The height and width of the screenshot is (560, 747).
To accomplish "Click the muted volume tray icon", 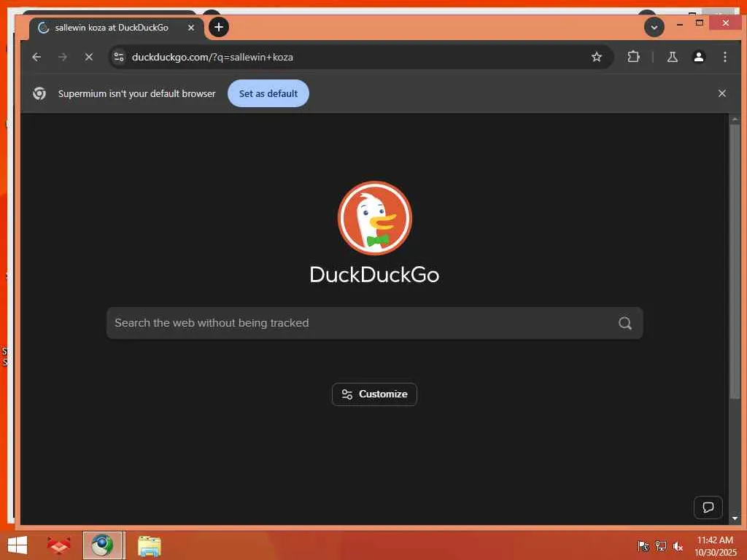I will click(678, 545).
